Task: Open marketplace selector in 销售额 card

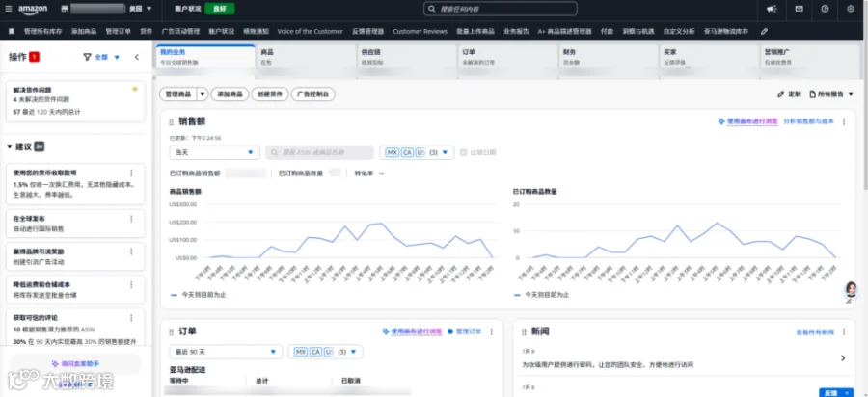Action: [417, 152]
